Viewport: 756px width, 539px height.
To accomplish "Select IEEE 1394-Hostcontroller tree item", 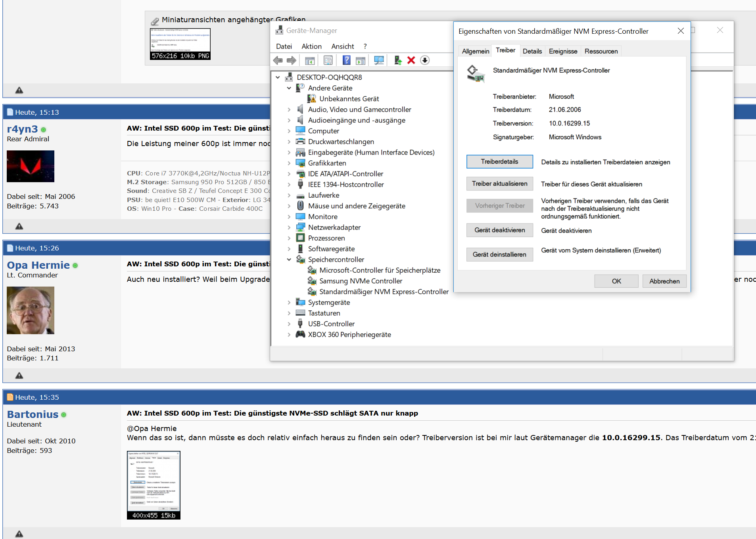I will click(x=346, y=184).
